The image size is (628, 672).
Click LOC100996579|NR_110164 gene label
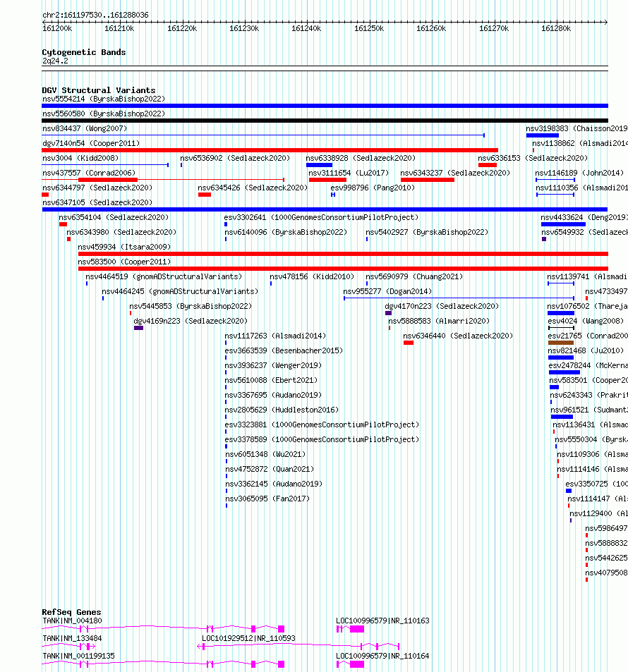382,656
